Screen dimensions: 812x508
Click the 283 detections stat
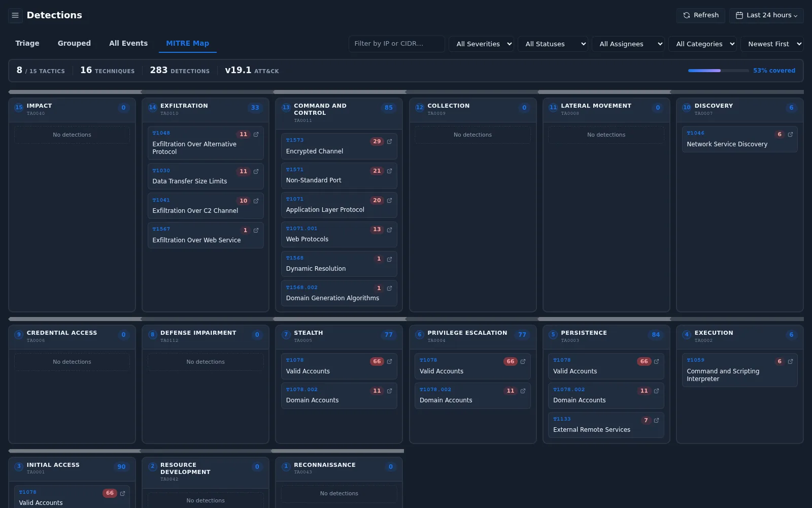(x=180, y=71)
